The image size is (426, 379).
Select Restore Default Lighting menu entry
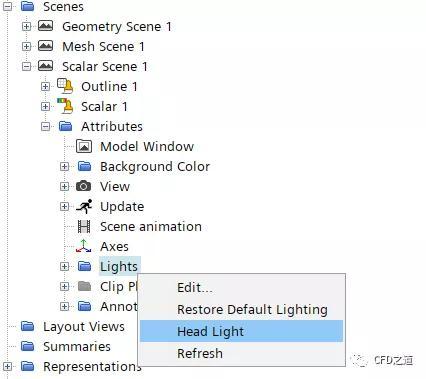(x=252, y=309)
